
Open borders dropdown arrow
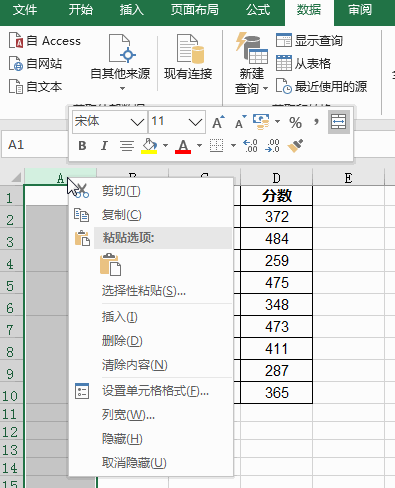coord(233,146)
